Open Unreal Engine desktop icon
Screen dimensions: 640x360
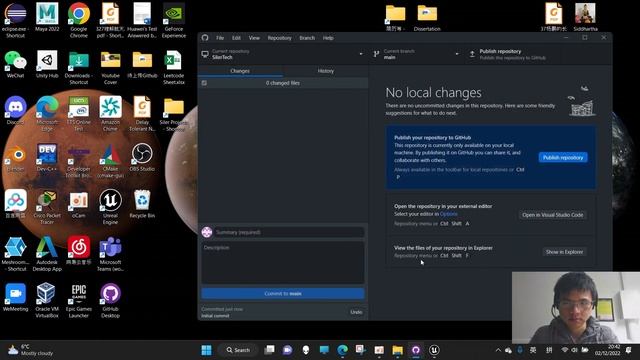click(x=110, y=207)
